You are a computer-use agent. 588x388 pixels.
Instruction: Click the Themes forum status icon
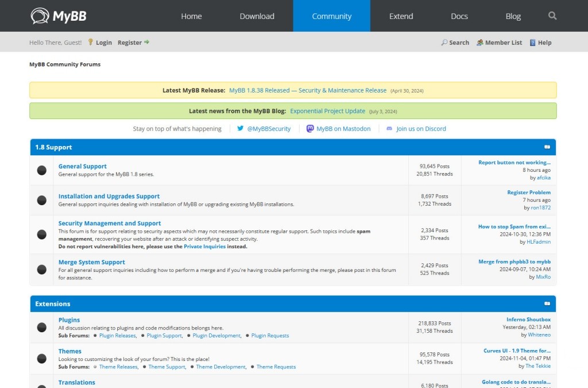pos(41,358)
